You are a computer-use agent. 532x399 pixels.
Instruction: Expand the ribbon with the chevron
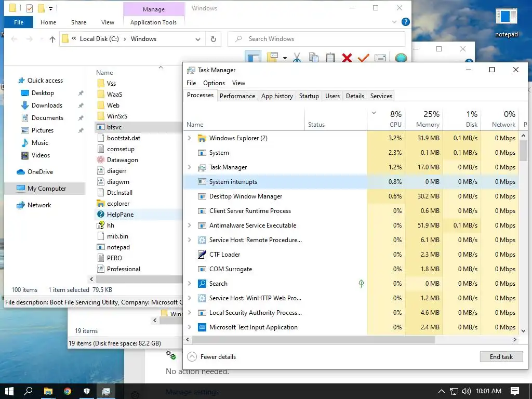[394, 22]
